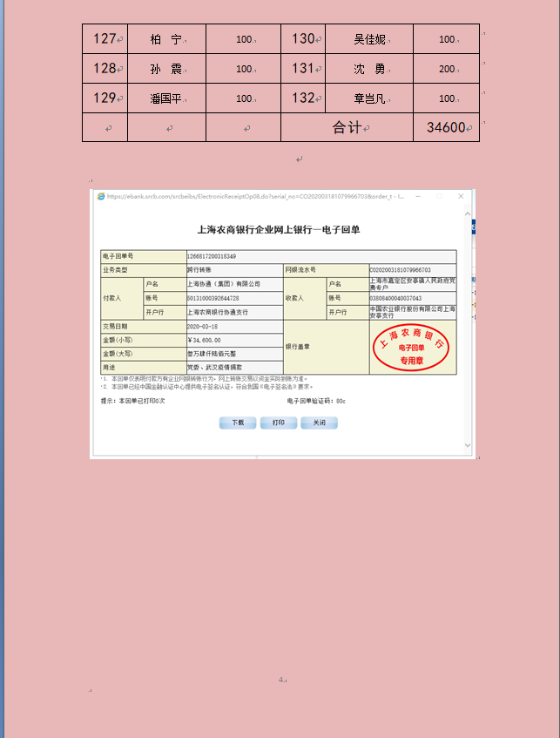This screenshot has height=738, width=560.
Task: Click the receipt number 1266817200318349
Action: pyautogui.click(x=212, y=257)
